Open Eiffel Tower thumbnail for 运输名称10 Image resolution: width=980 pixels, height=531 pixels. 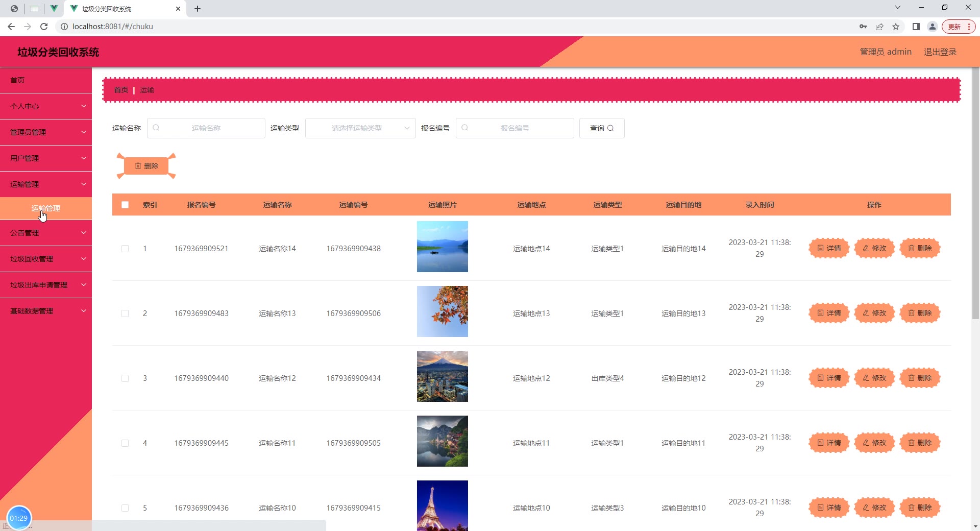click(443, 505)
